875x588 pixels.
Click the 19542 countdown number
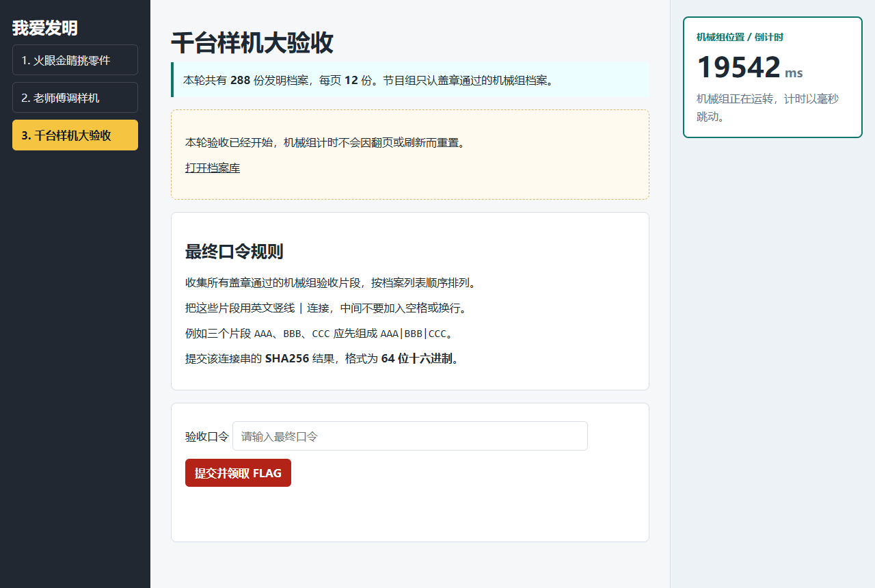738,67
